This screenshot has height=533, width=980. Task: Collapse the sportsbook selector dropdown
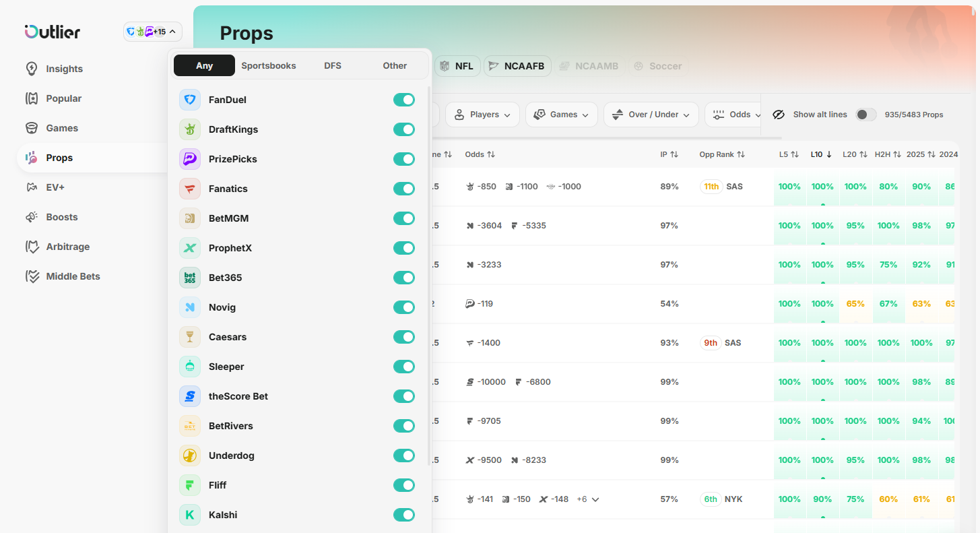pos(153,32)
